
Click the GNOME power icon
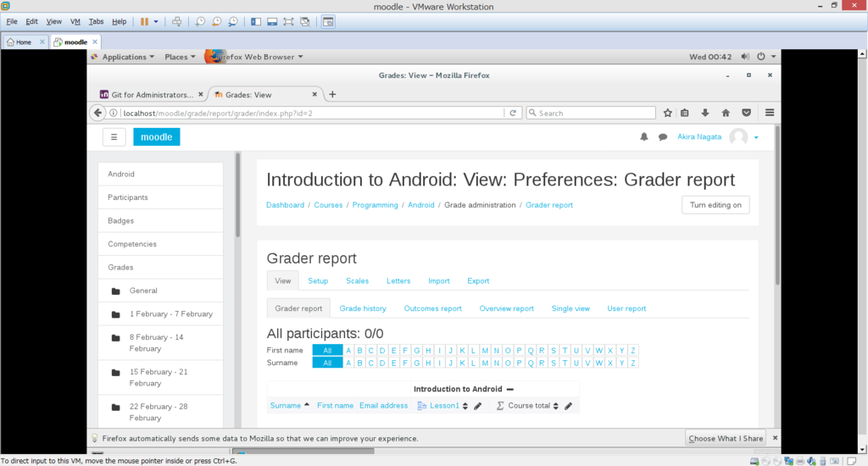[761, 57]
